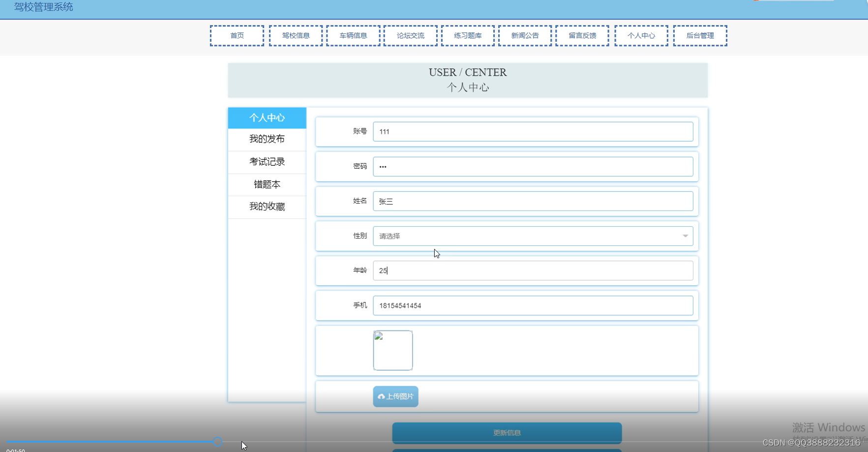The image size is (868, 452).
Task: Click the 驾校管理系统 site title
Action: 44,7
